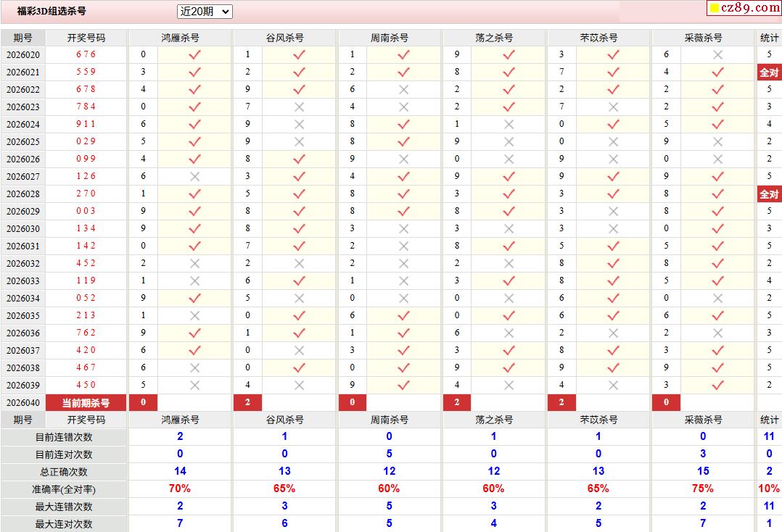Click the 福彩3D组选杀号 page title
782x532 pixels.
(x=52, y=12)
